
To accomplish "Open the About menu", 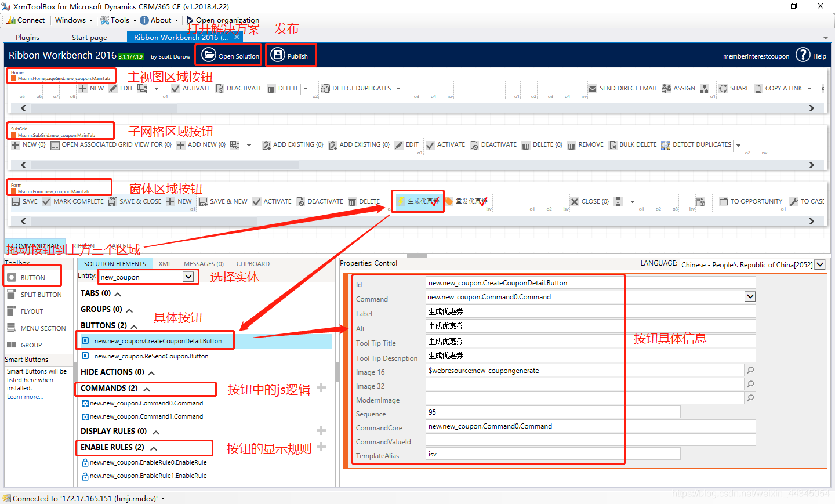I will tap(159, 20).
